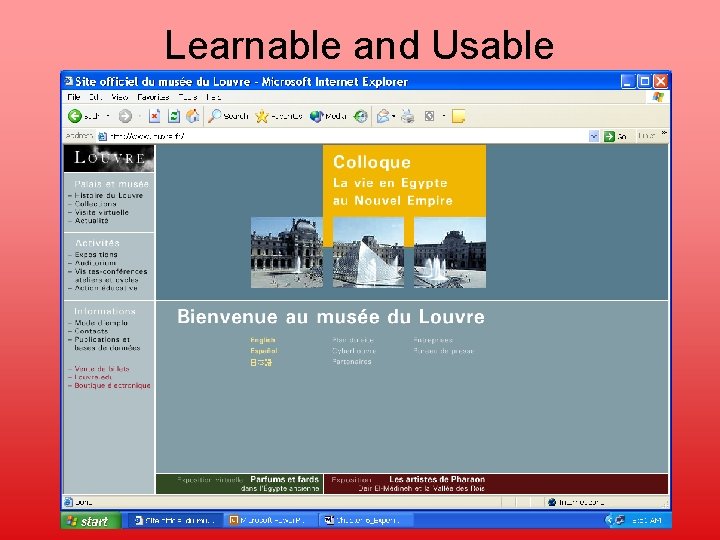Screen dimensions: 720x540
Task: Open the View menu
Action: 119,97
